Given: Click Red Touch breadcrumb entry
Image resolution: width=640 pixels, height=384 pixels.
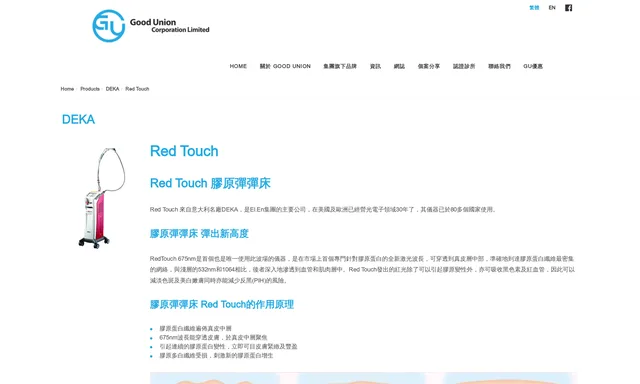Looking at the screenshot, I should coord(137,89).
